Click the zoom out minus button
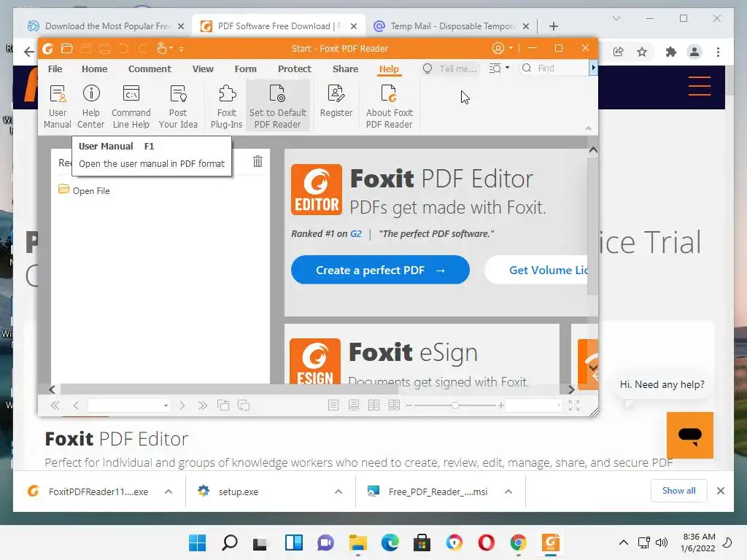The width and height of the screenshot is (747, 560). (409, 405)
